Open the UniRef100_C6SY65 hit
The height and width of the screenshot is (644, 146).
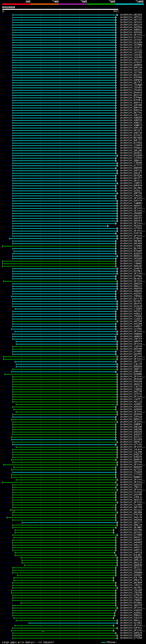131,53
